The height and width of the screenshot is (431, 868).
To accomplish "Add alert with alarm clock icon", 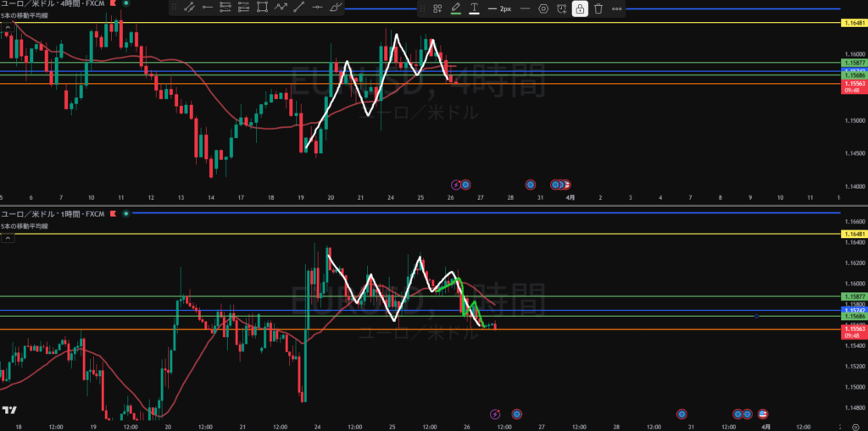I will coord(561,8).
